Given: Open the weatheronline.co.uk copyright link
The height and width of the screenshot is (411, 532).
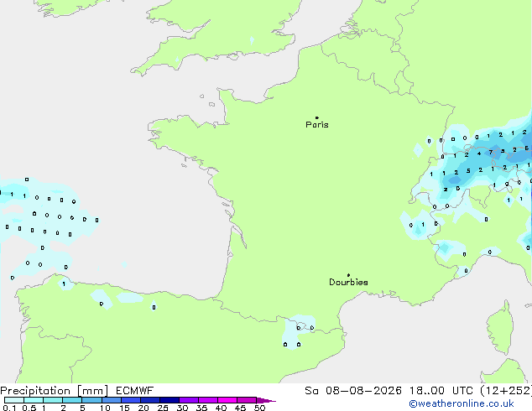Looking at the screenshot, I should [x=462, y=403].
